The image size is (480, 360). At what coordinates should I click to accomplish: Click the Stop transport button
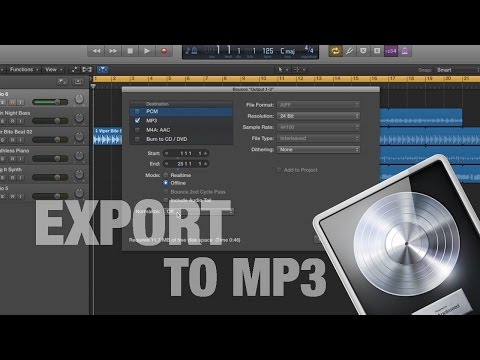[130, 51]
